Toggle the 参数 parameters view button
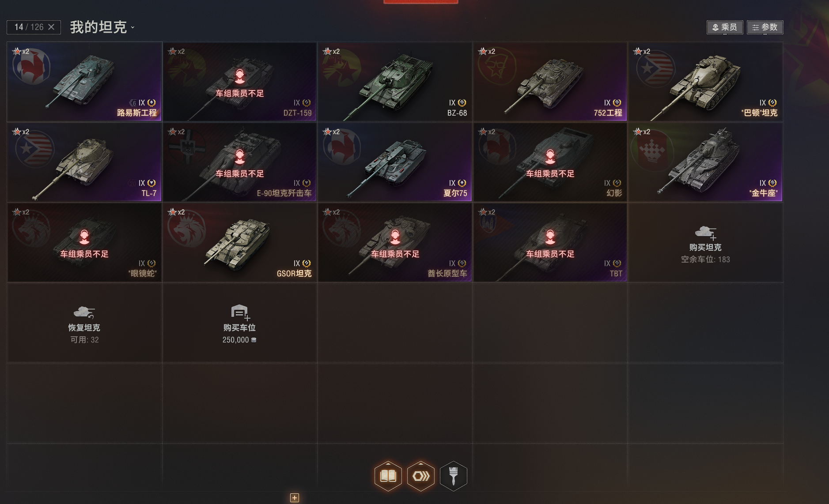 coord(765,27)
